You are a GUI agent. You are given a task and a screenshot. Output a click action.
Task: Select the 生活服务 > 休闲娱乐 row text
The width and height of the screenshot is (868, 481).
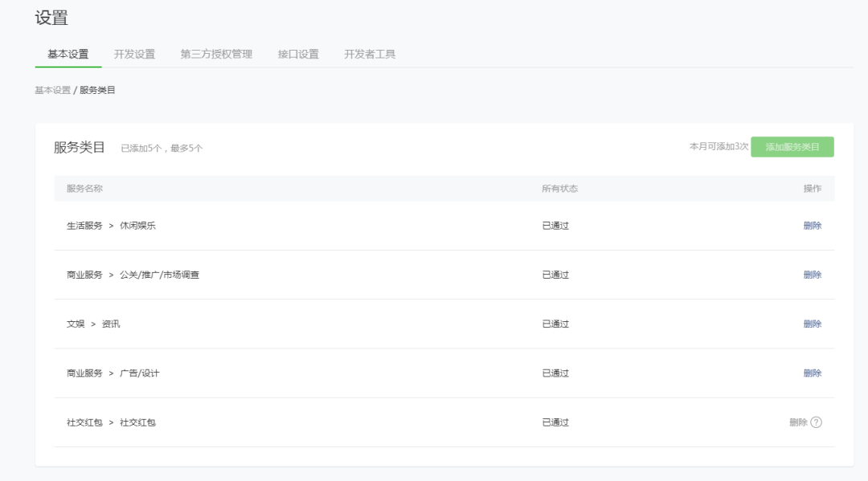111,226
